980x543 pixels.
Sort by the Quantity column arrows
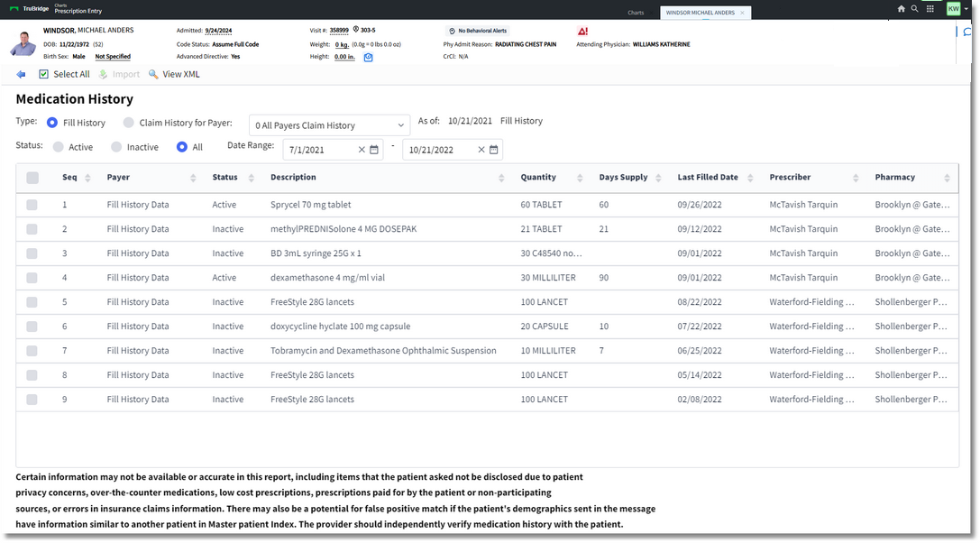click(x=580, y=178)
